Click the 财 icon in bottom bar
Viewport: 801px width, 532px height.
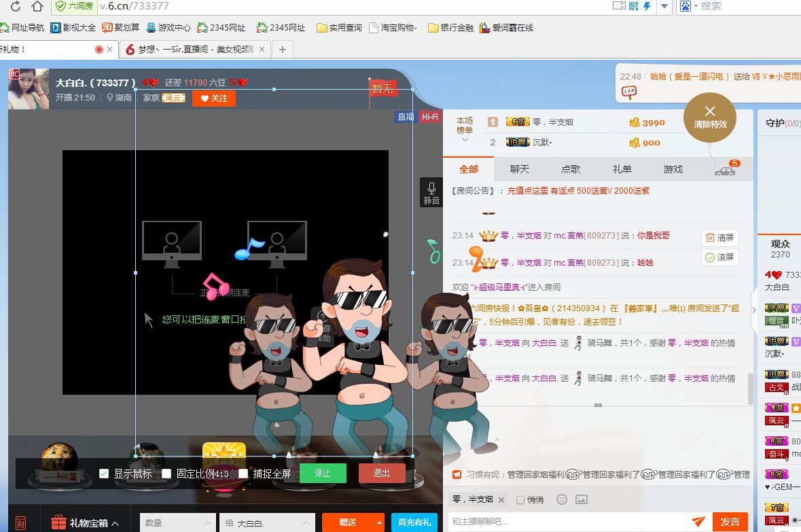pos(20,522)
